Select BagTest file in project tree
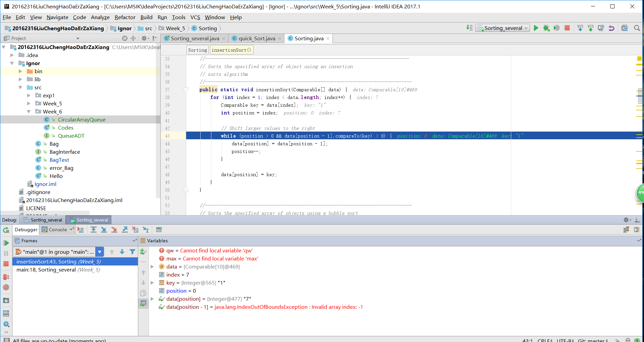This screenshot has height=342, width=644. coord(59,160)
